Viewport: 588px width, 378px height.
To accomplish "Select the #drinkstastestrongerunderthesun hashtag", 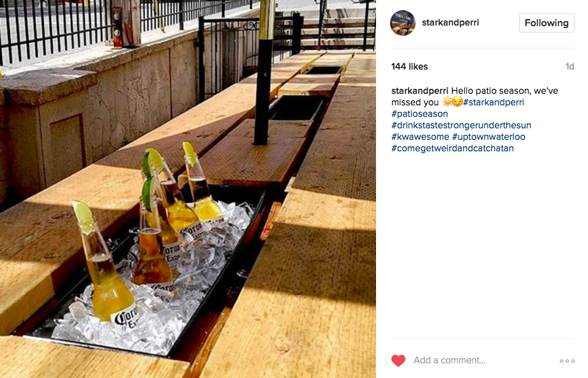I will 461,125.
